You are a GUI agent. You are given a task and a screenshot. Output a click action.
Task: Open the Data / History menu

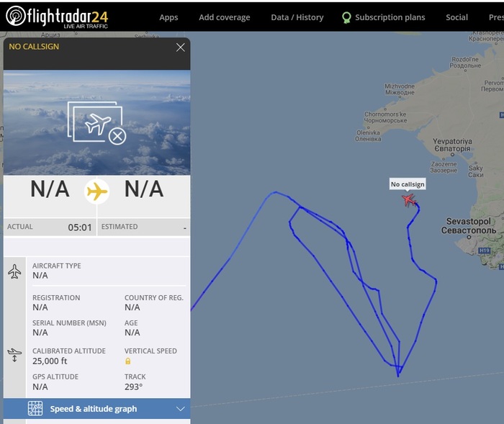[x=297, y=17]
